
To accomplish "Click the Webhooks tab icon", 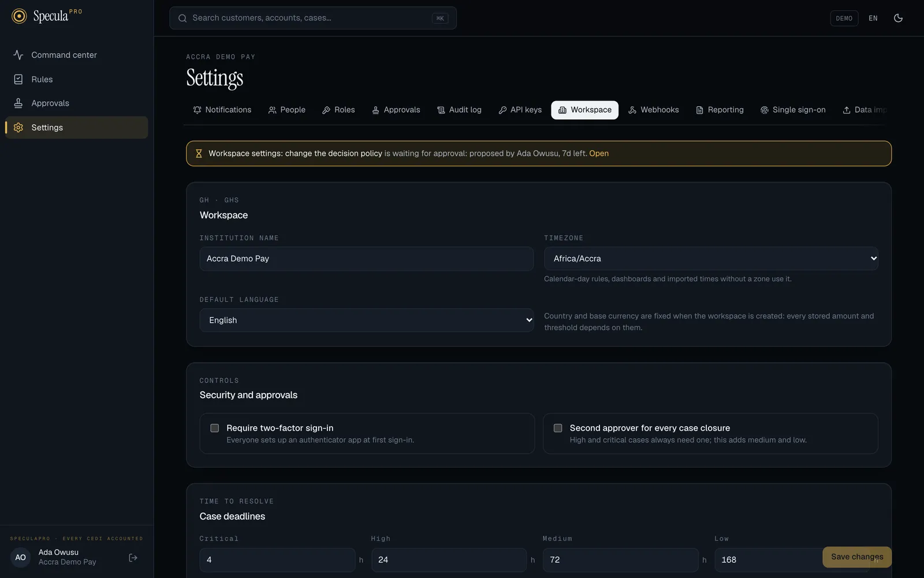I will (632, 110).
